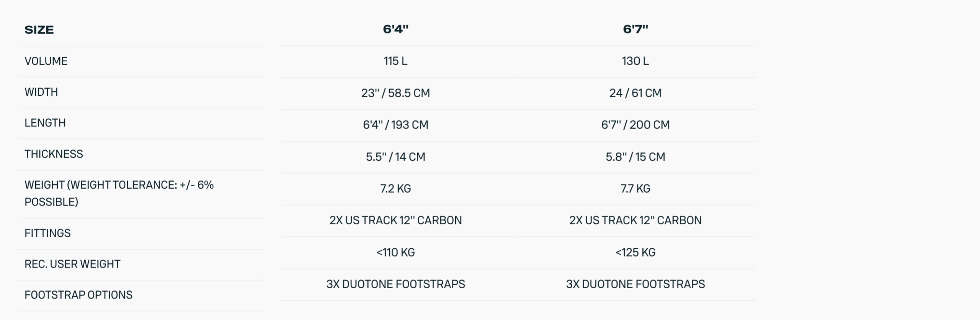The image size is (980, 320).
Task: Click the THICKNESS row label
Action: [54, 154]
